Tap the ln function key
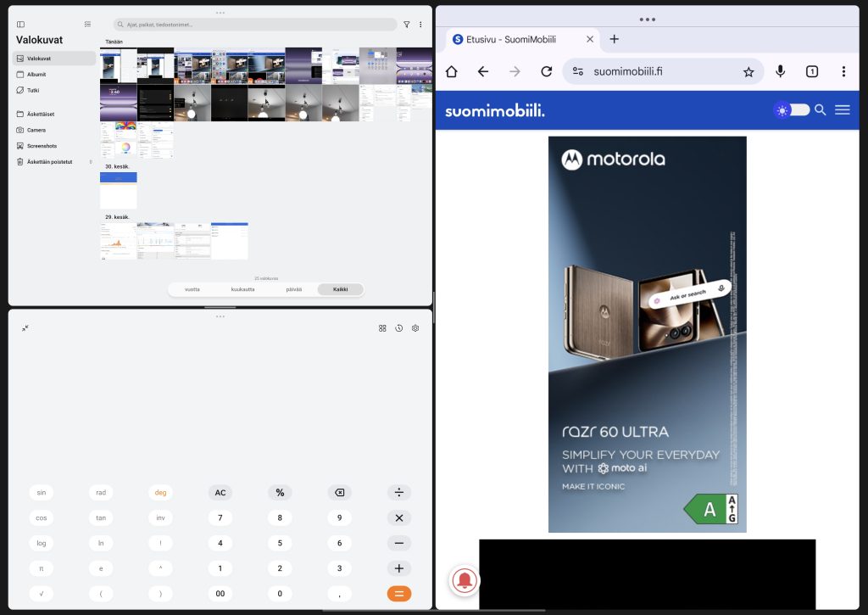The width and height of the screenshot is (868, 615). (101, 543)
